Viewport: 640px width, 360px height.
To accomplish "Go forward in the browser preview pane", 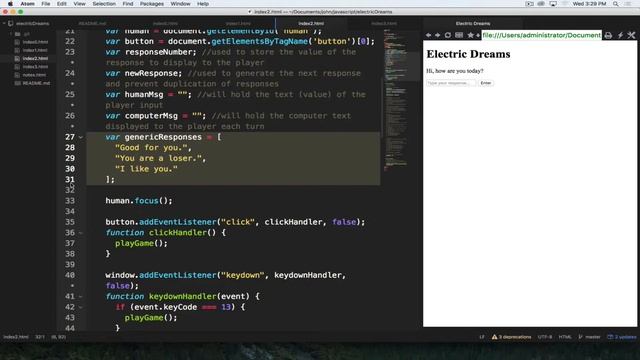I will pos(438,36).
